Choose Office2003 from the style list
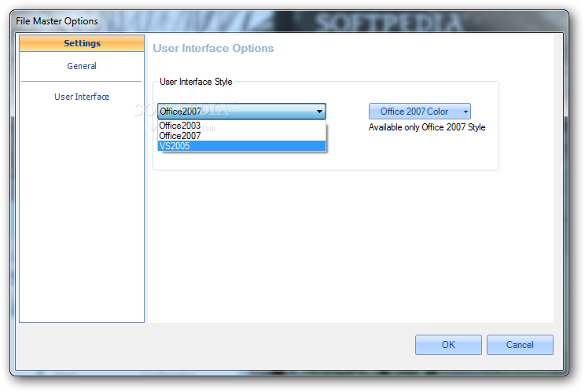Viewport: 585px width, 392px height. point(241,126)
